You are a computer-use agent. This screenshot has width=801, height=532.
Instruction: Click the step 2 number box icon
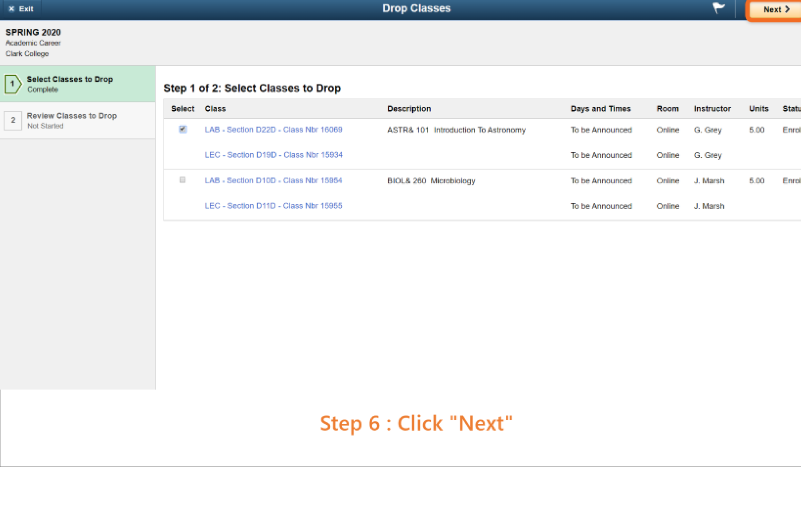point(13,120)
